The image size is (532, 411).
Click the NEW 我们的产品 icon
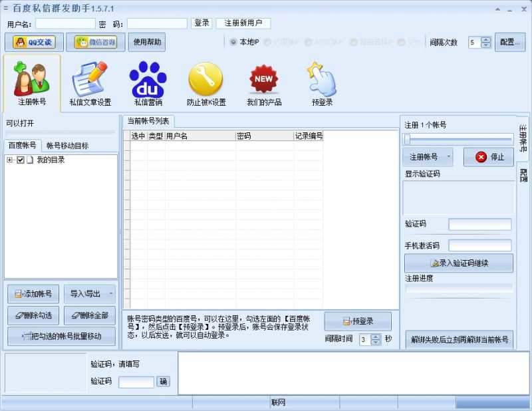point(263,80)
